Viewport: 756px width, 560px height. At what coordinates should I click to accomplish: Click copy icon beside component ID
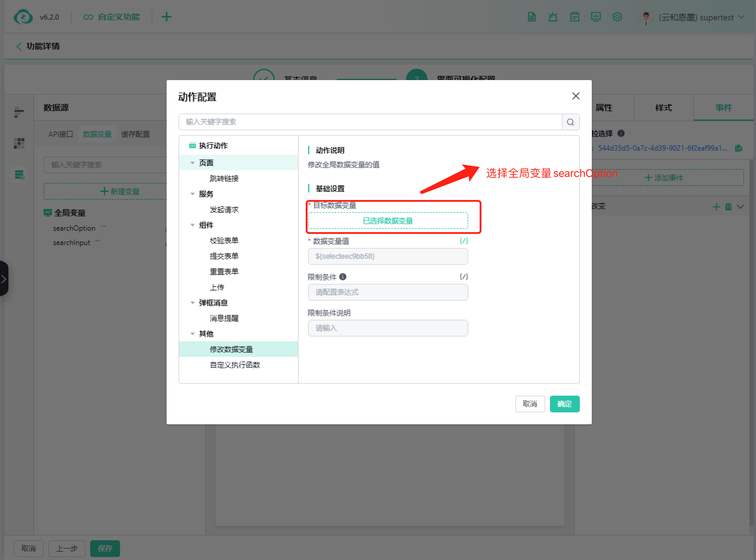click(739, 148)
